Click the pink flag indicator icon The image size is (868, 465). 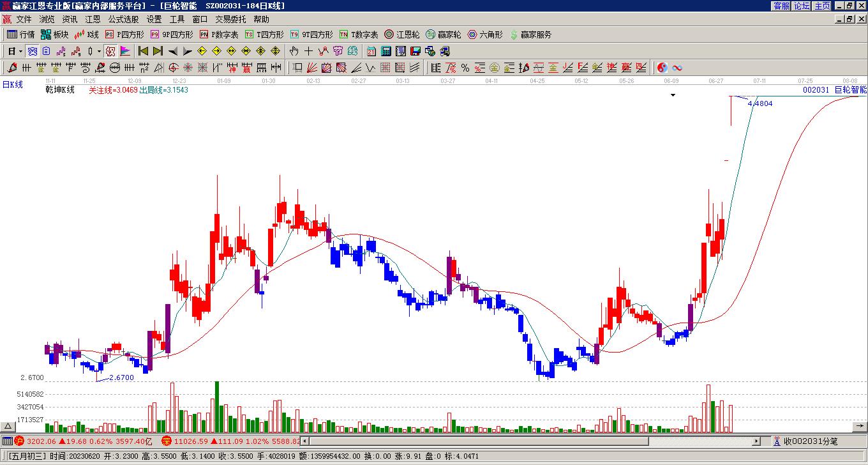pyautogui.click(x=126, y=51)
